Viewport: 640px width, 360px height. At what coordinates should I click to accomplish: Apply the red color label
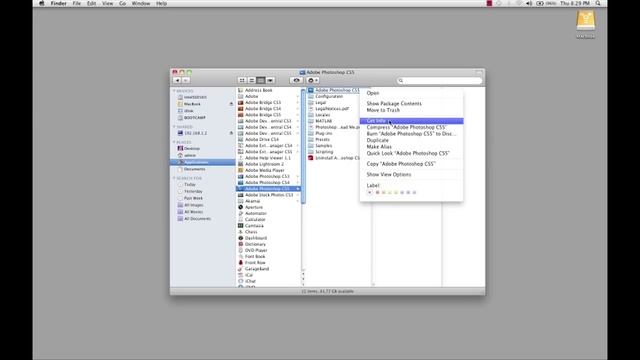click(378, 192)
